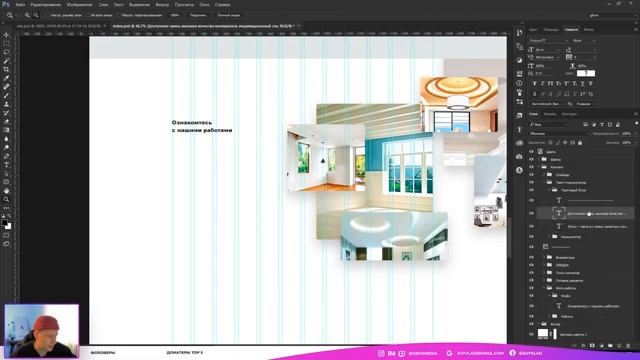
Task: Hide the 'Футер' layer group
Action: click(x=531, y=324)
